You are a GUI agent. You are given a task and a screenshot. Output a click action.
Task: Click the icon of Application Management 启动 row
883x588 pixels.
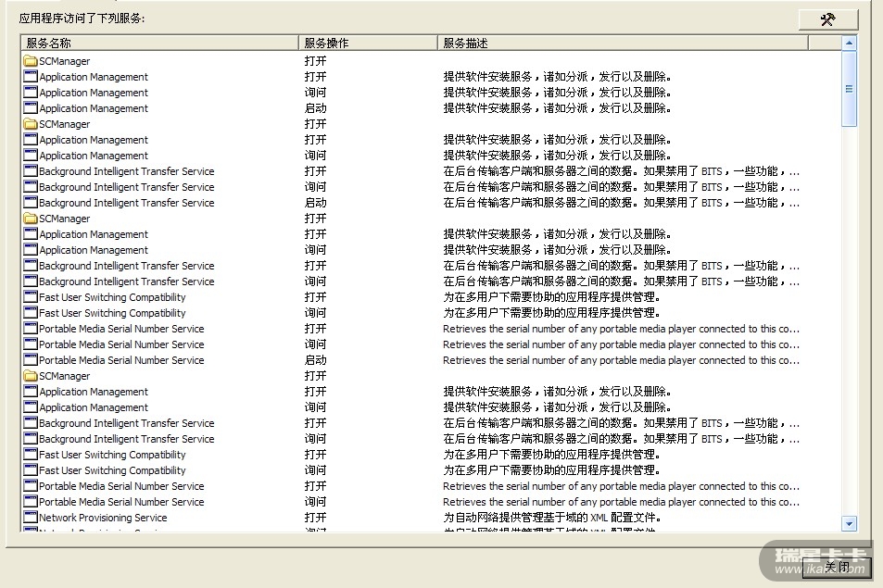tap(31, 107)
